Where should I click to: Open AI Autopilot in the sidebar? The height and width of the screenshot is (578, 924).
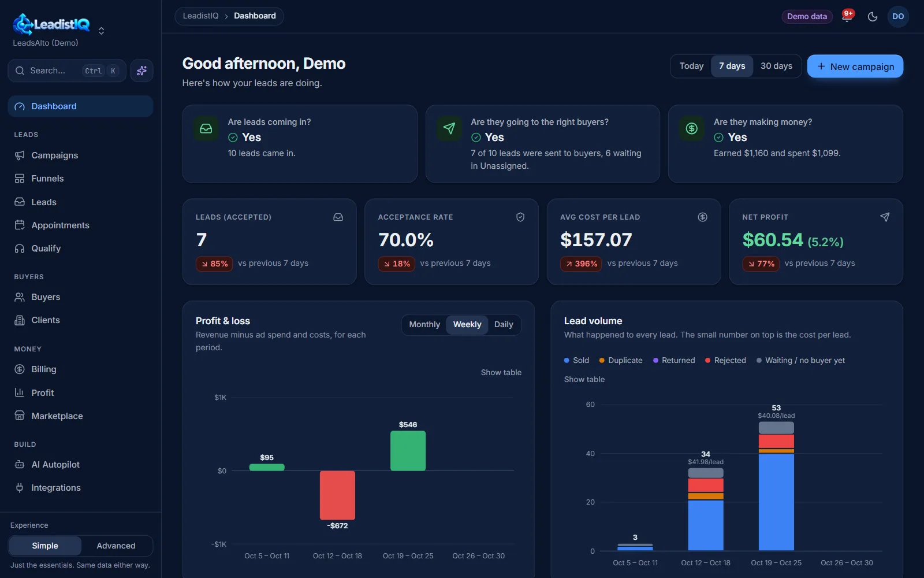80,465
